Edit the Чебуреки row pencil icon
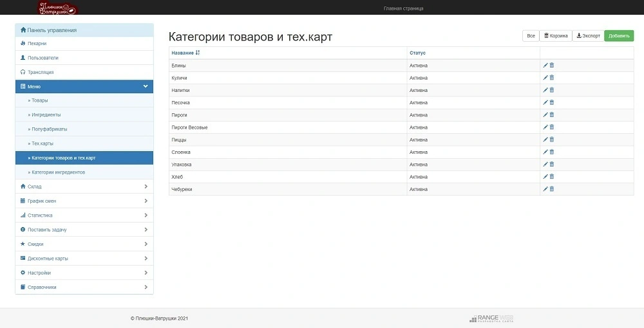644x328 pixels. 545,189
